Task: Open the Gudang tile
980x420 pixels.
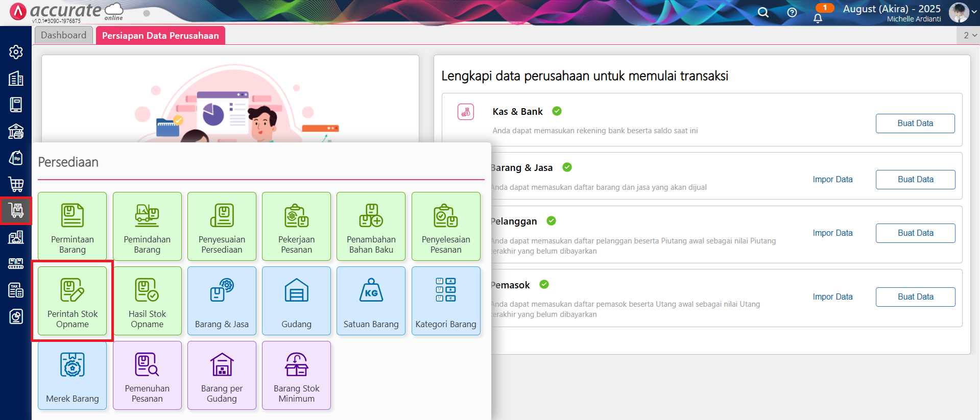Action: point(296,301)
